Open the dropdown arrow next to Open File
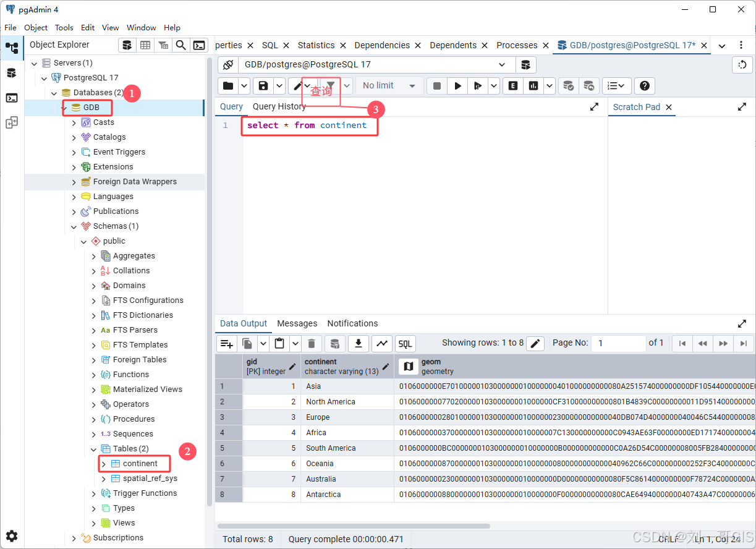This screenshot has width=756, height=549. [244, 85]
